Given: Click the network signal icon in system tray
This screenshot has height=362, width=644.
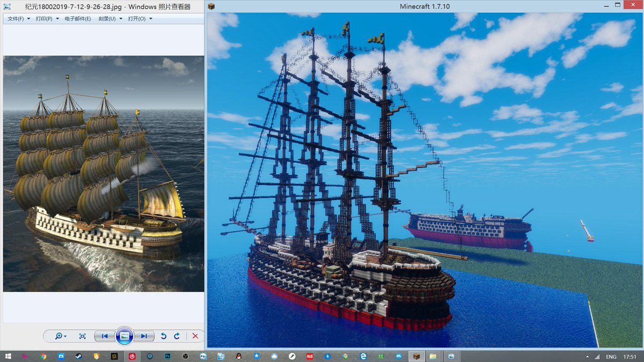Looking at the screenshot, I should coord(597,356).
